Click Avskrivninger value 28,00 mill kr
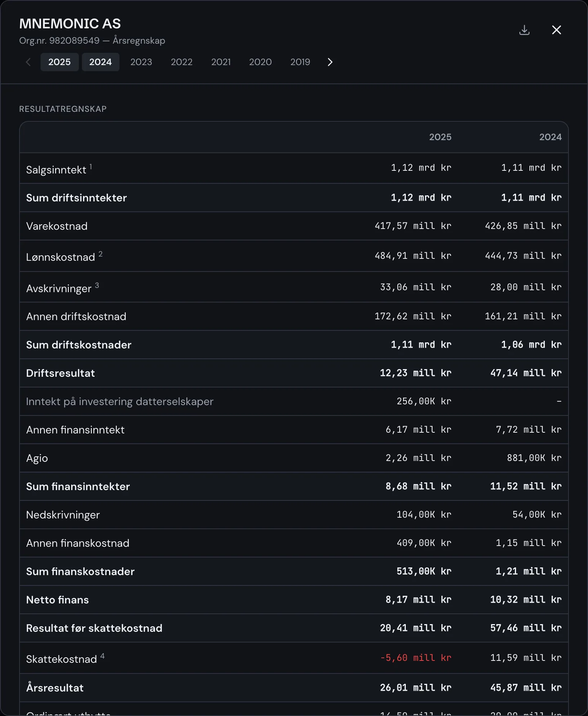Image resolution: width=588 pixels, height=716 pixels. tap(526, 287)
